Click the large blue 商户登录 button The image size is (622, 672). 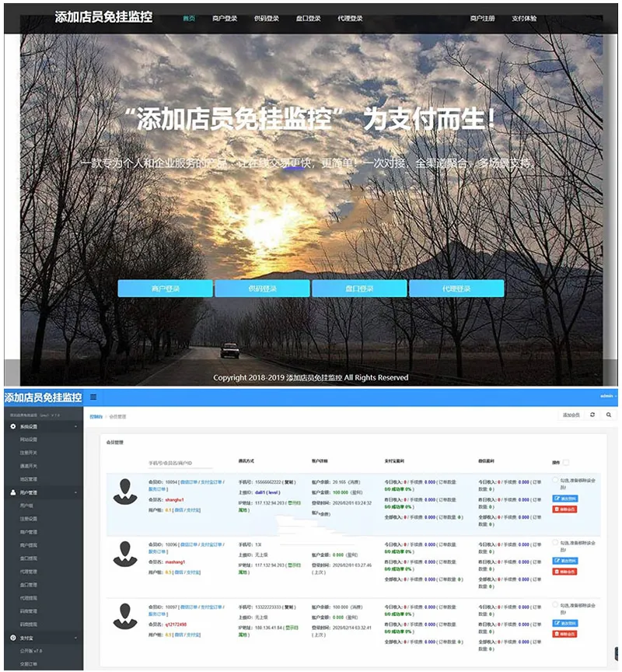(x=166, y=289)
